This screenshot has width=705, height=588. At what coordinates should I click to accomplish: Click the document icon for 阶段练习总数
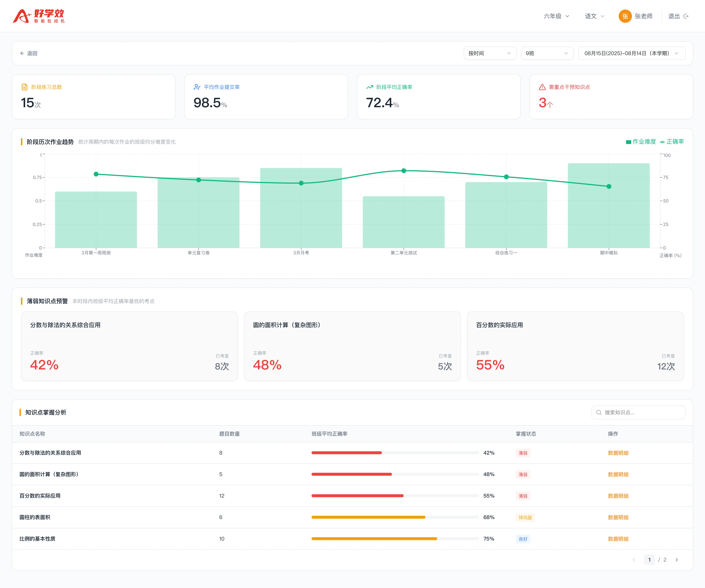click(24, 87)
